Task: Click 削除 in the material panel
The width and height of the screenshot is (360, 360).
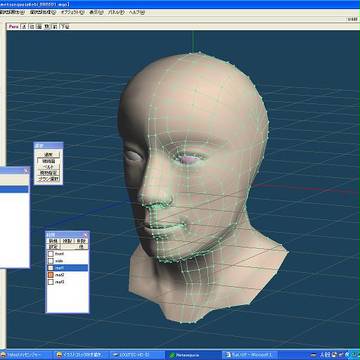Action: (x=81, y=241)
